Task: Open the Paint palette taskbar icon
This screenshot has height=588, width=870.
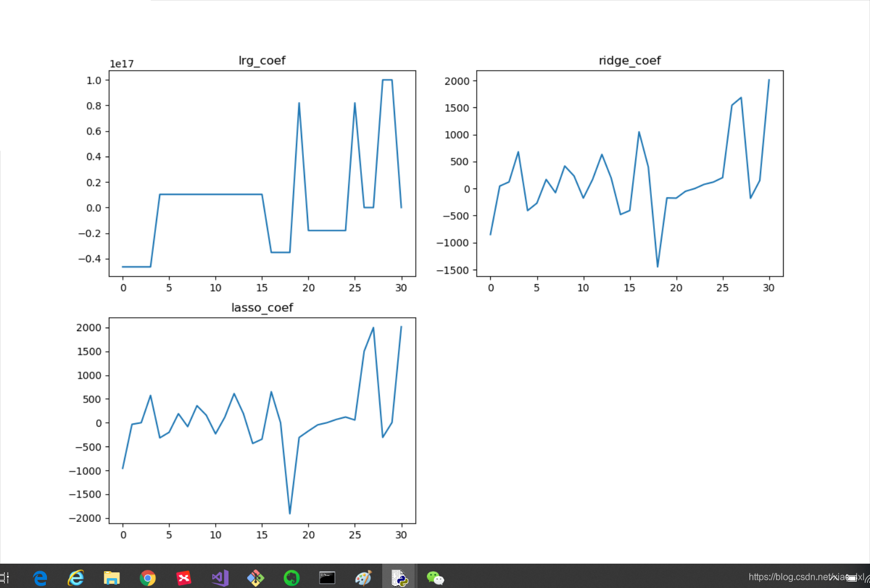Action: (x=363, y=578)
